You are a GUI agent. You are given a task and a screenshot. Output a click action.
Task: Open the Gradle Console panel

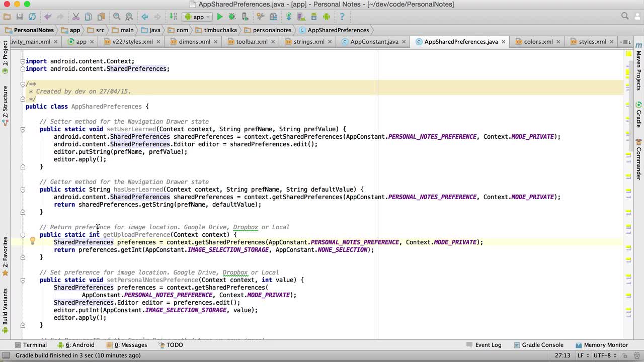[538, 345]
